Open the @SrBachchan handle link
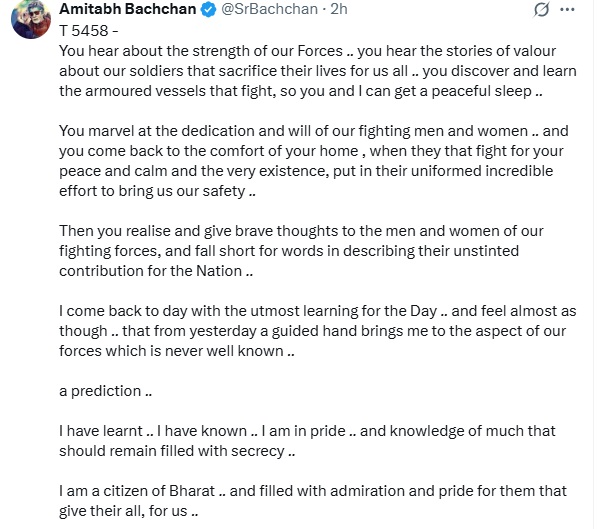 [269, 9]
